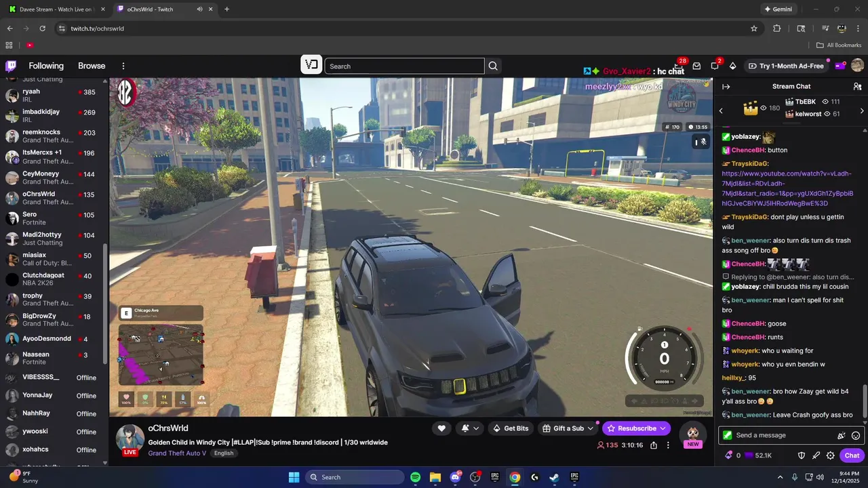Screen dimensions: 868x488
Task: Open the Bits cheer icon in message box
Action: coord(842,436)
